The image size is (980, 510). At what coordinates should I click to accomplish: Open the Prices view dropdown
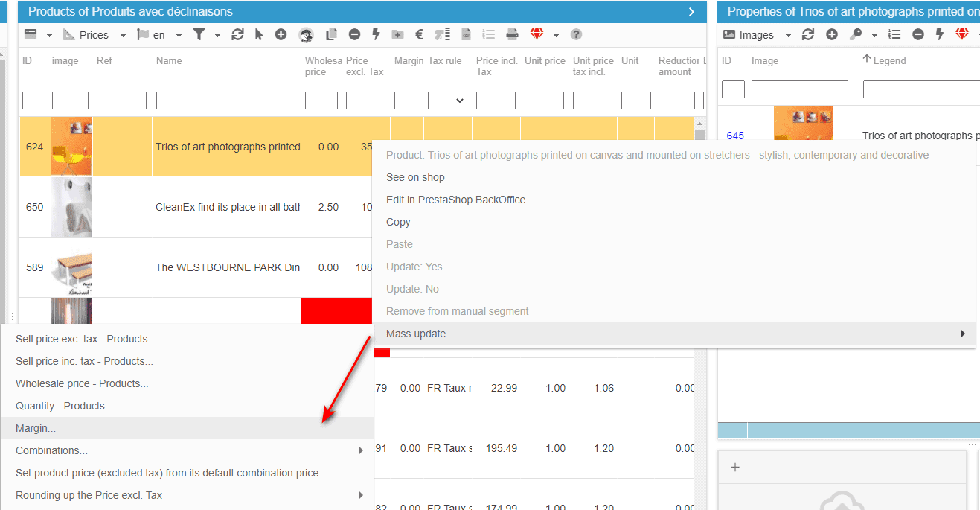[x=95, y=35]
